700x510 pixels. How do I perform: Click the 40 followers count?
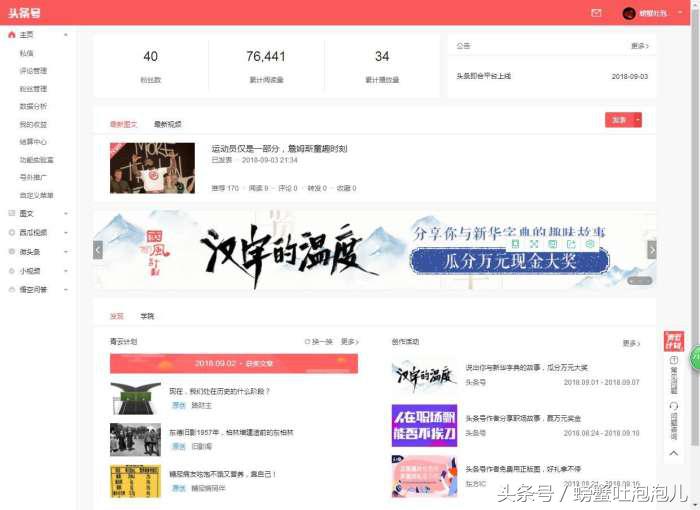pyautogui.click(x=150, y=56)
